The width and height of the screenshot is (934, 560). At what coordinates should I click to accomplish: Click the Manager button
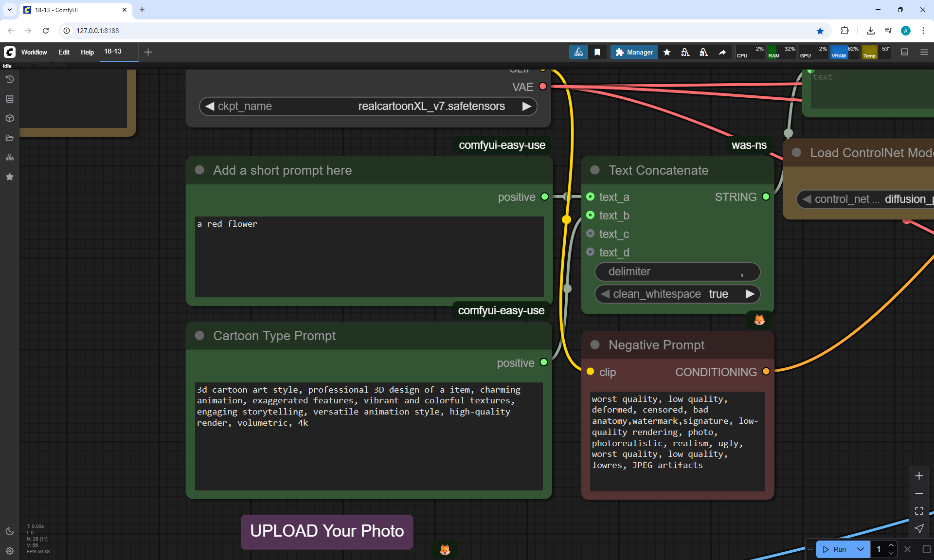[x=634, y=52]
